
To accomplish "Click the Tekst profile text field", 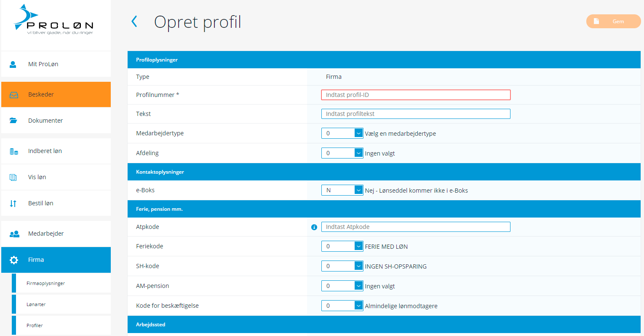I will click(x=415, y=114).
